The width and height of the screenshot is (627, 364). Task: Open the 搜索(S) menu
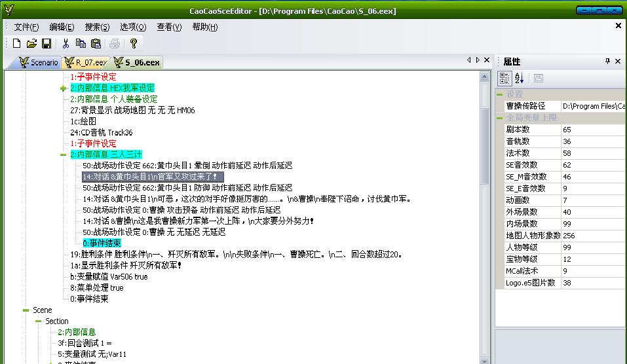click(x=97, y=27)
